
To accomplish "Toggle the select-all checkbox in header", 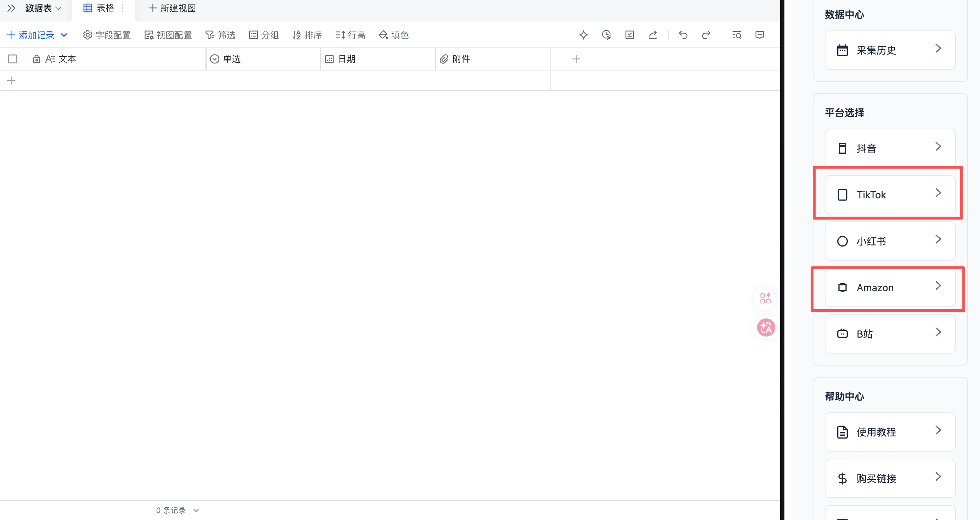I will click(x=12, y=59).
